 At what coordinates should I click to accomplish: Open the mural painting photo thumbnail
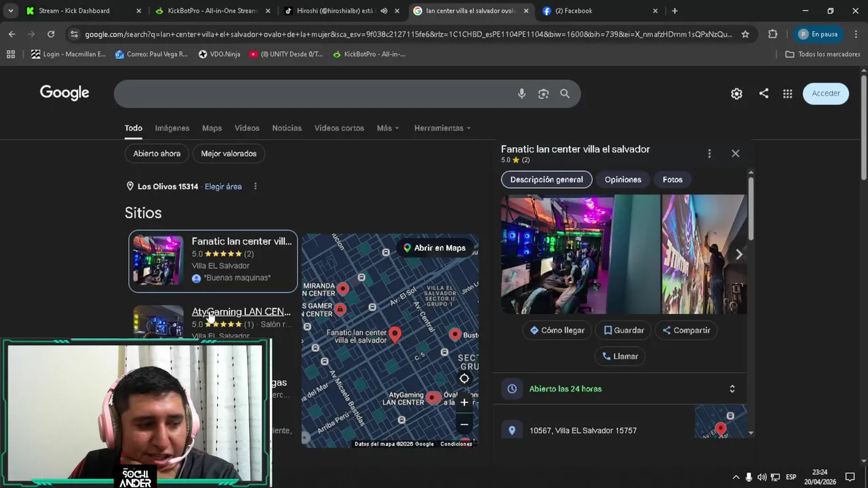(704, 254)
